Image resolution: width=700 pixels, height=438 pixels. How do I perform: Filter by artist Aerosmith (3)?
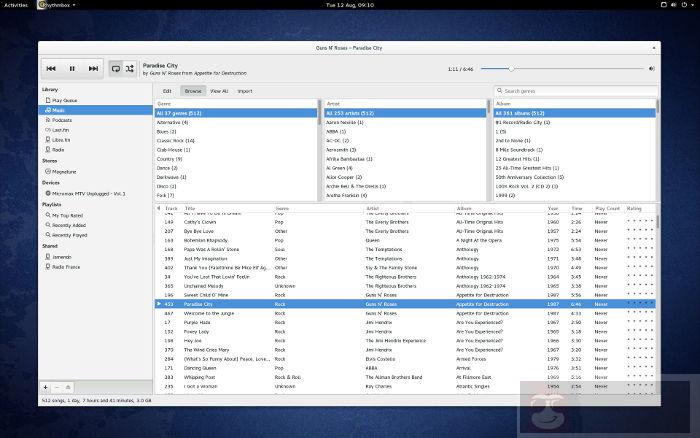[x=405, y=150]
